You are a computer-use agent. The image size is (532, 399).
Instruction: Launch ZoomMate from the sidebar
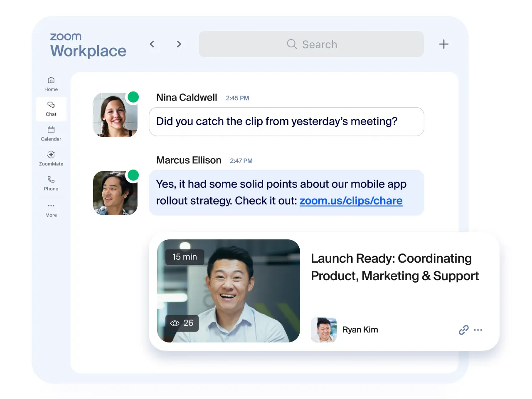(x=51, y=159)
